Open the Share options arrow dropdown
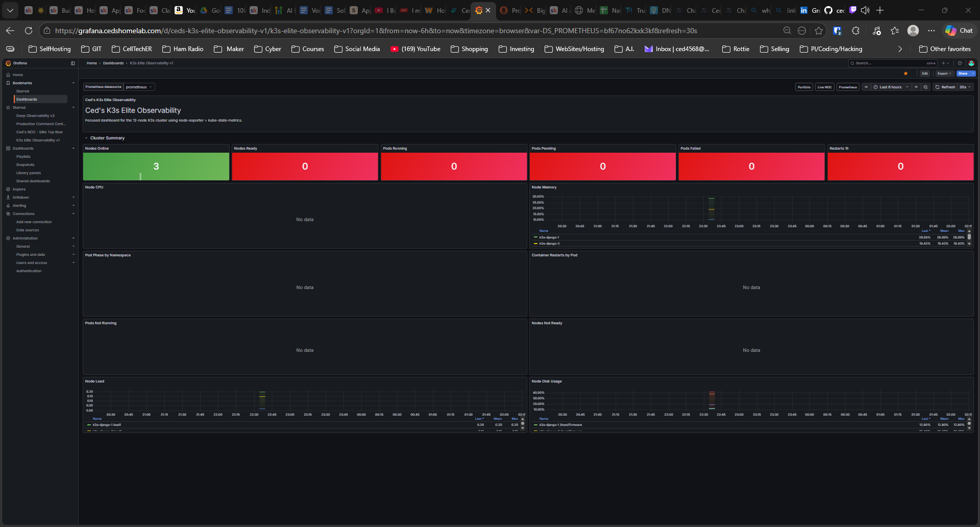The width and height of the screenshot is (980, 527). coord(973,74)
